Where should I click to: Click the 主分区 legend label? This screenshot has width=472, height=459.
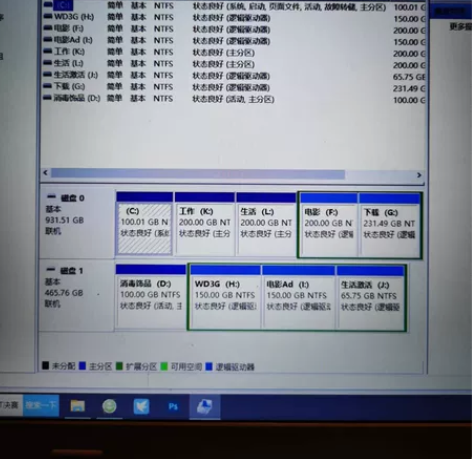coord(100,366)
